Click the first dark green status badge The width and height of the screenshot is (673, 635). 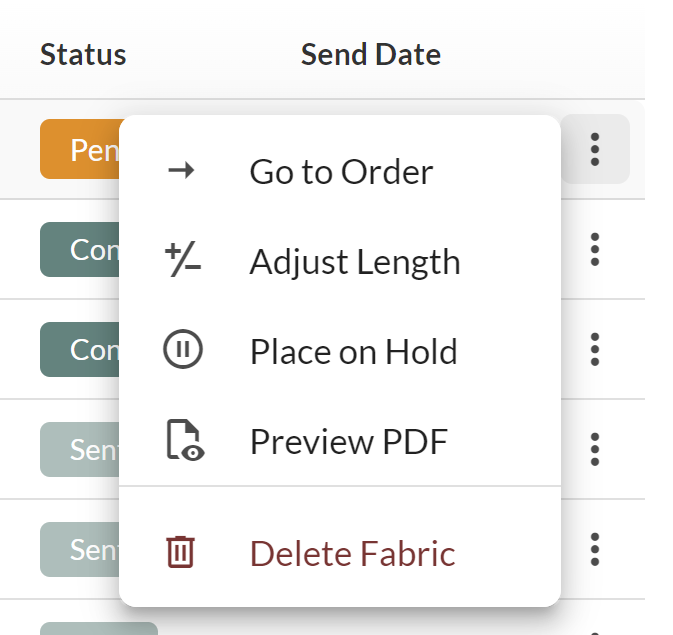pyautogui.click(x=79, y=249)
